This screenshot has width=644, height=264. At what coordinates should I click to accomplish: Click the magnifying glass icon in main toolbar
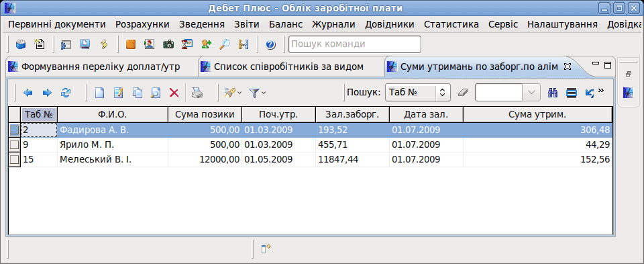tap(225, 44)
